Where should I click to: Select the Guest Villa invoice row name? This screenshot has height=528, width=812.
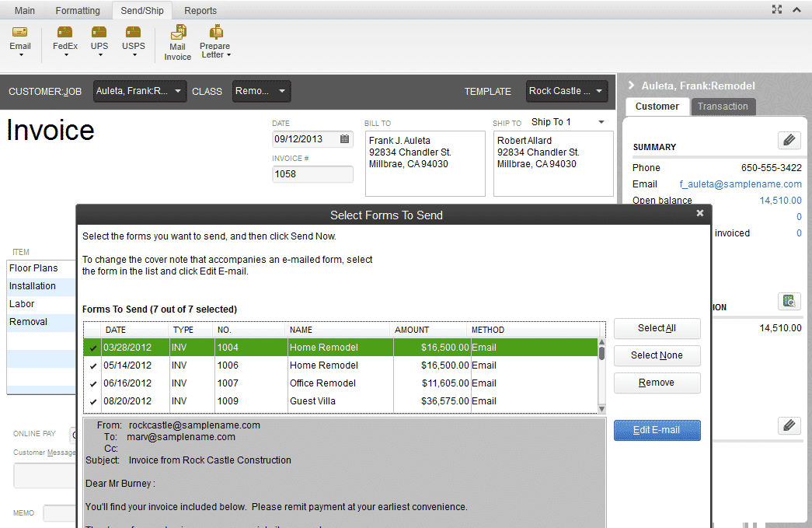[312, 401]
